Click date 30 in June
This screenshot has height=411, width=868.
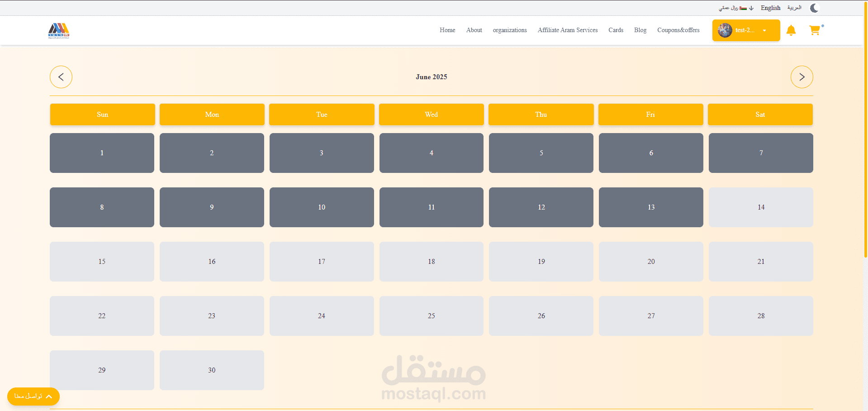pos(212,370)
